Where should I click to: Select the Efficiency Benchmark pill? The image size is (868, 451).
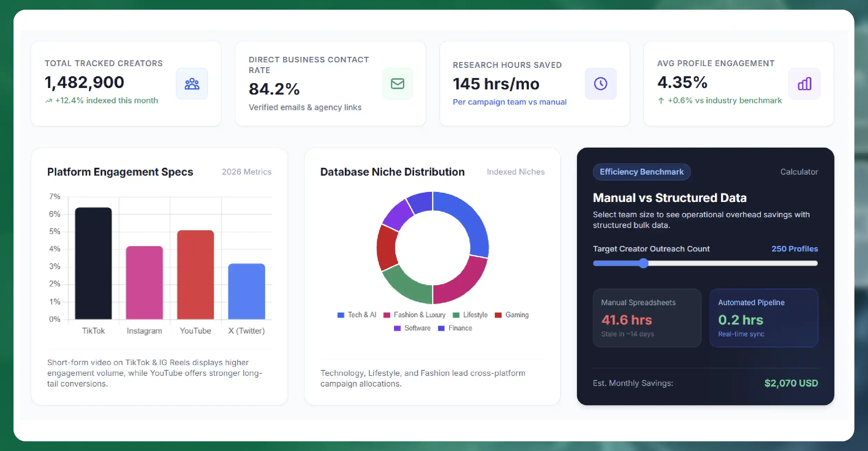641,172
